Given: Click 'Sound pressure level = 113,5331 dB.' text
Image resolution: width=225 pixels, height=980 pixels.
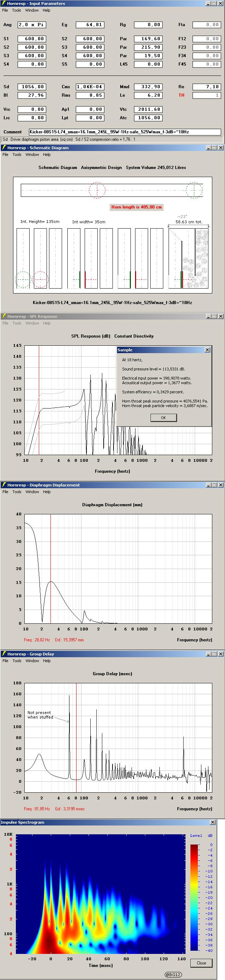Looking at the screenshot, I should pyautogui.click(x=154, y=369).
